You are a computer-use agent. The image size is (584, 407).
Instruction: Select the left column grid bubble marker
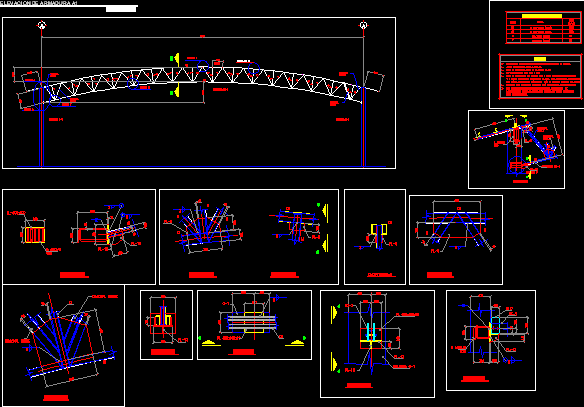pyautogui.click(x=42, y=25)
